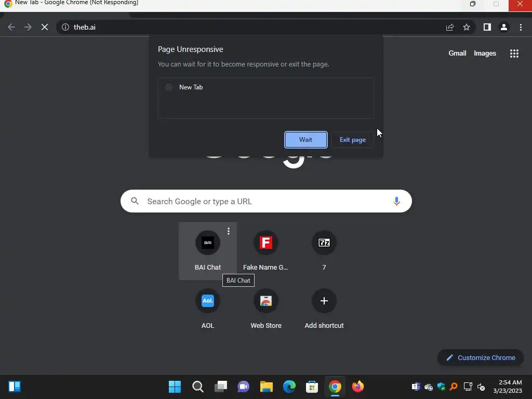The width and height of the screenshot is (532, 399).
Task: Open Chat app in taskbar
Action: [243, 387]
